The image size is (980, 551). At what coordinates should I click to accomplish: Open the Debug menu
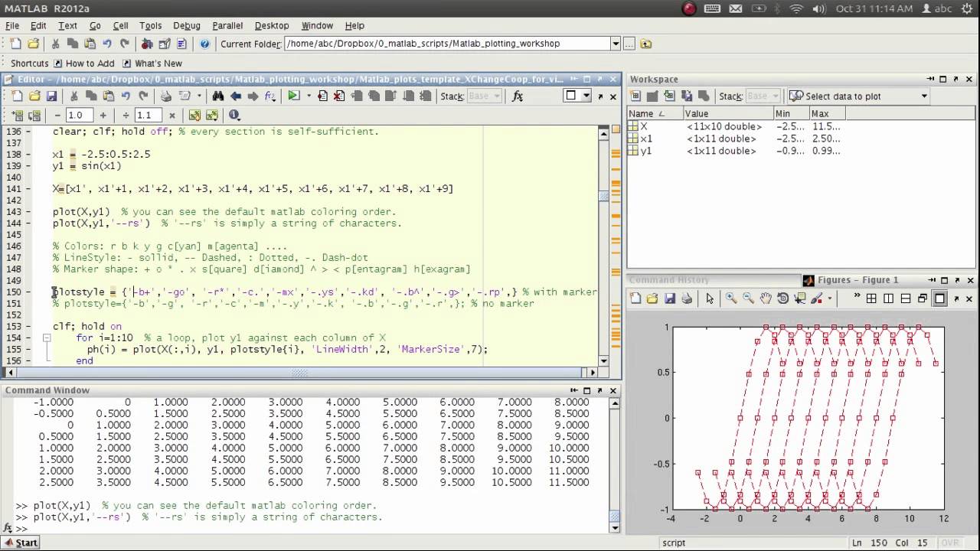point(186,25)
